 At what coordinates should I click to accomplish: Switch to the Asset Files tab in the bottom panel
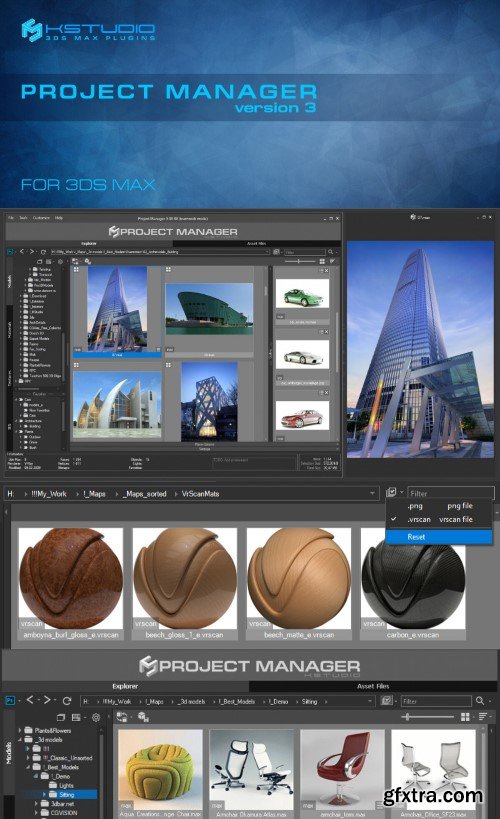pyautogui.click(x=373, y=686)
